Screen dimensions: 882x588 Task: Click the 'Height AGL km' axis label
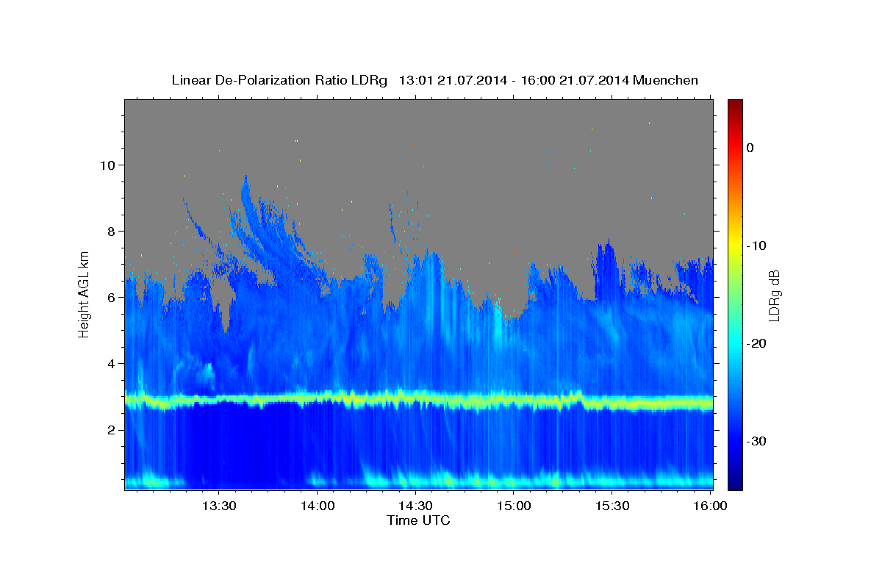pos(85,294)
